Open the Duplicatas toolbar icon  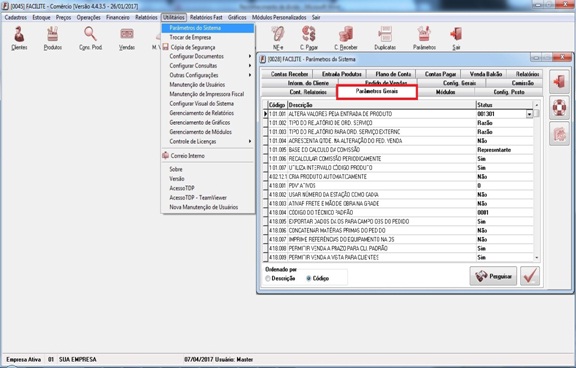[385, 38]
